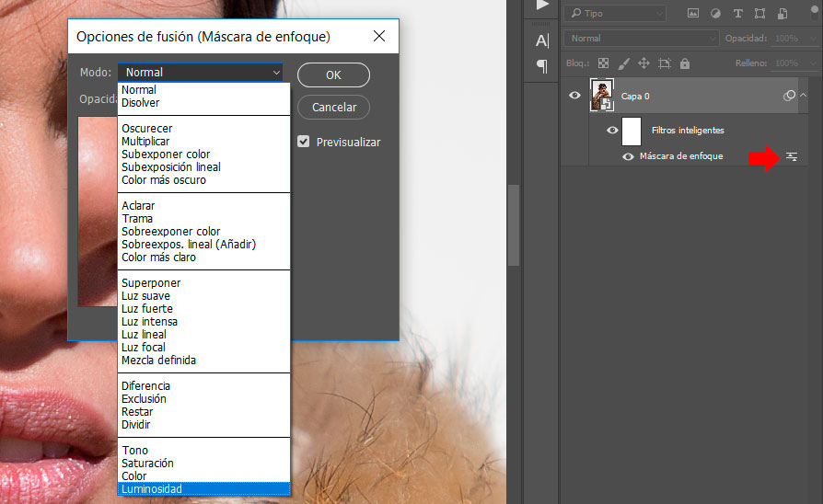Click the lock all padlock icon
This screenshot has width=823, height=504.
684,63
